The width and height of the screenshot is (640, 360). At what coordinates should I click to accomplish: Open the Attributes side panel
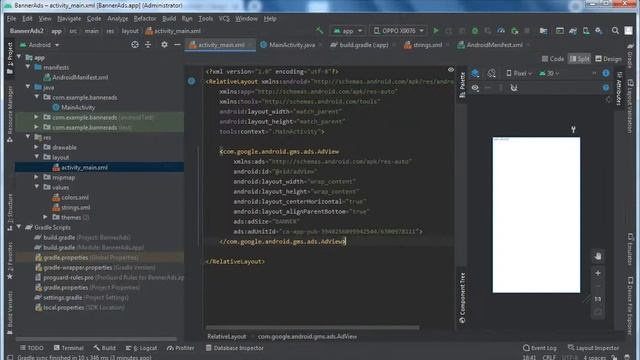(619, 88)
